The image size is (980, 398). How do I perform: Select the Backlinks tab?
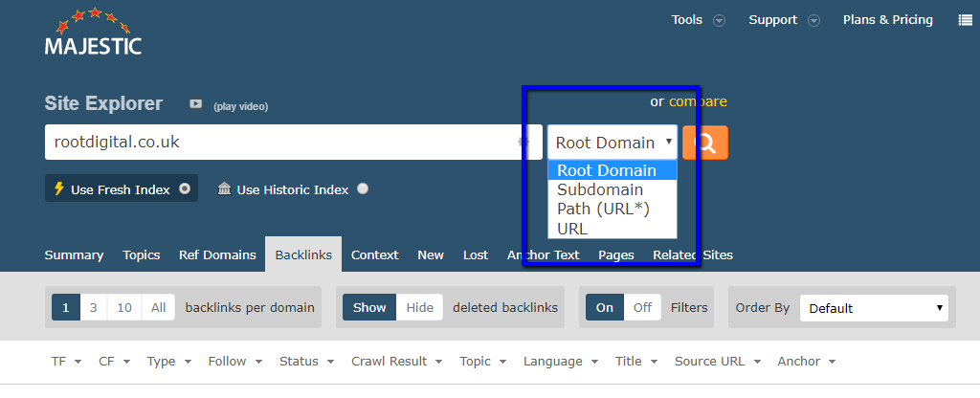[x=303, y=254]
